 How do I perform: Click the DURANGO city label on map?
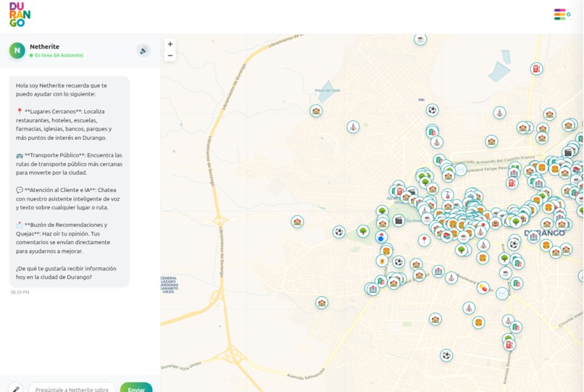(545, 233)
